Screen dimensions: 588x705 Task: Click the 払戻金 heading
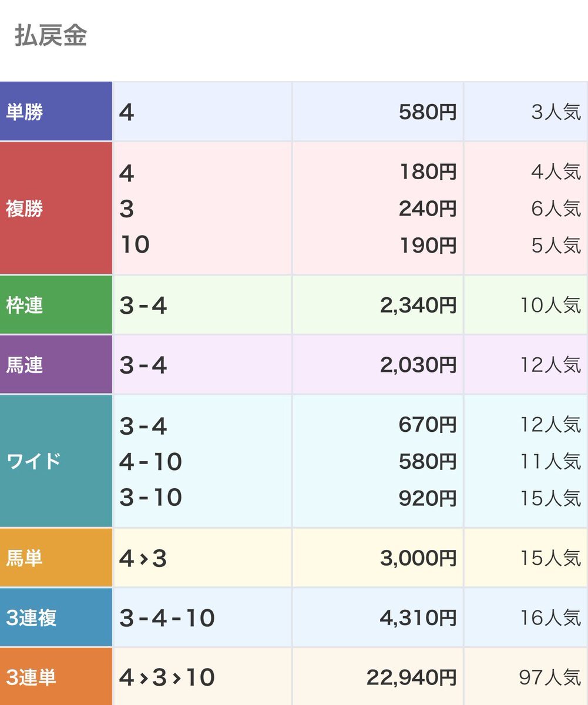pyautogui.click(x=51, y=36)
